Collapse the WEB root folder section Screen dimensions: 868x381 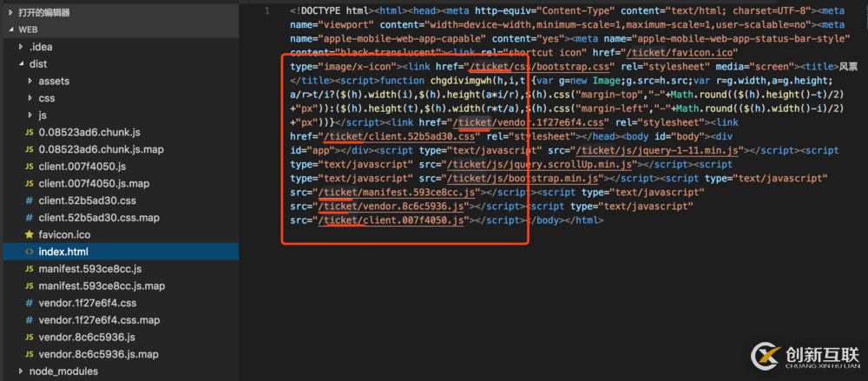coord(11,30)
